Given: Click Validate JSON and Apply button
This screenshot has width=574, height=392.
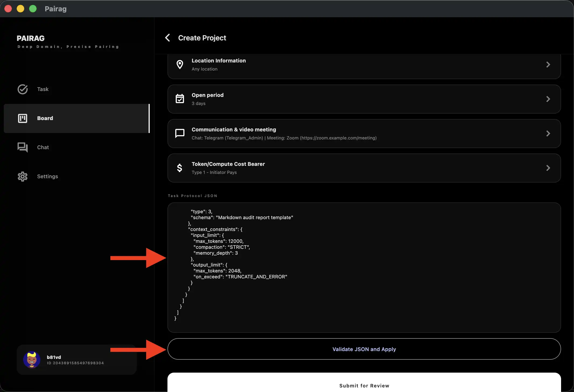Looking at the screenshot, I should click(x=364, y=349).
